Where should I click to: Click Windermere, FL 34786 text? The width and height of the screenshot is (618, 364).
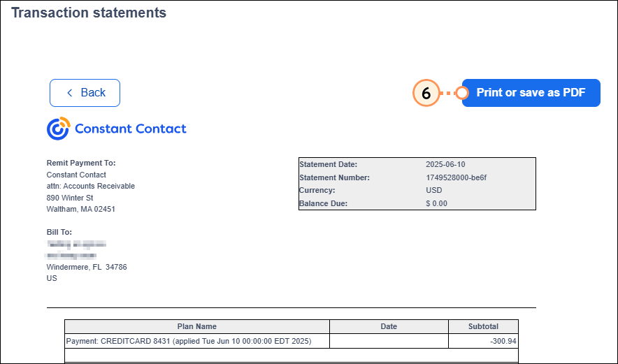click(87, 267)
